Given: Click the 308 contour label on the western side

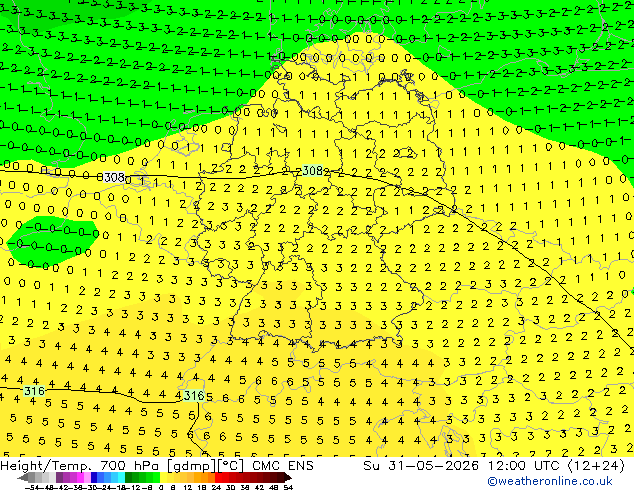Looking at the screenshot, I should click(x=114, y=177).
